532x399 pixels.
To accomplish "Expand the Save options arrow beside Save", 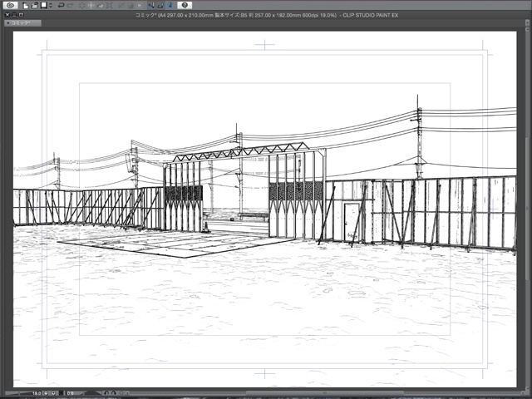I will (x=51, y=5).
